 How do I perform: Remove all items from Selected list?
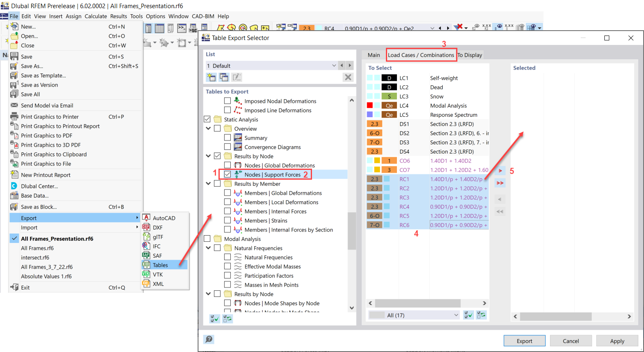pos(500,212)
